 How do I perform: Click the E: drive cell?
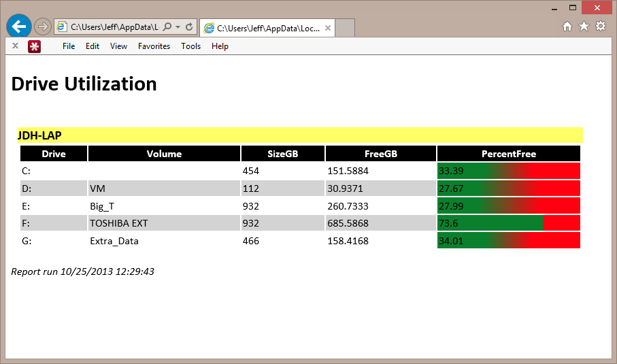click(54, 205)
